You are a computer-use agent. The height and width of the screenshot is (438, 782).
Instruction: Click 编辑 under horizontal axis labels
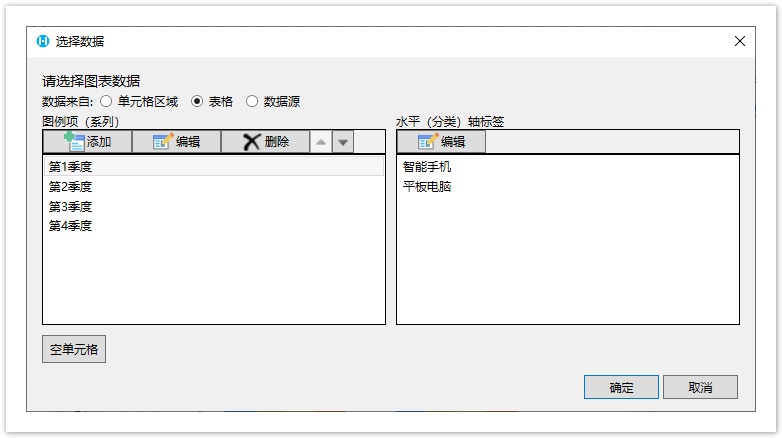[441, 142]
